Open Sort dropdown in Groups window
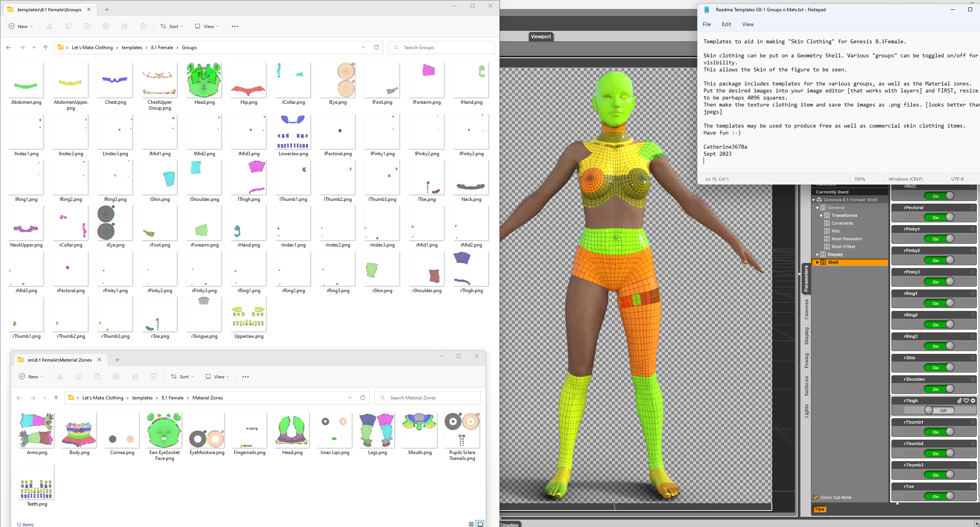This screenshot has width=980, height=527. coord(172,26)
